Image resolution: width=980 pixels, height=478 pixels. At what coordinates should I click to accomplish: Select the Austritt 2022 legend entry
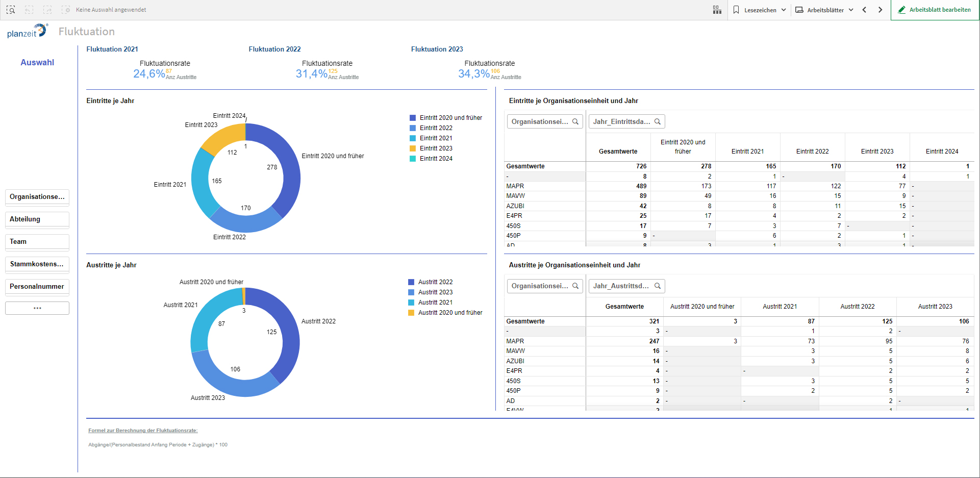point(435,282)
